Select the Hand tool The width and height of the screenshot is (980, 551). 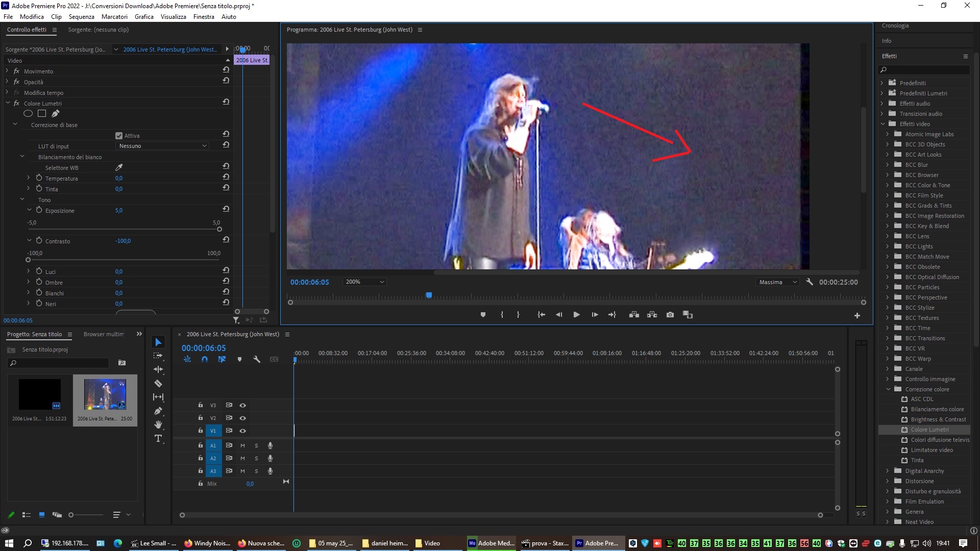coord(158,424)
